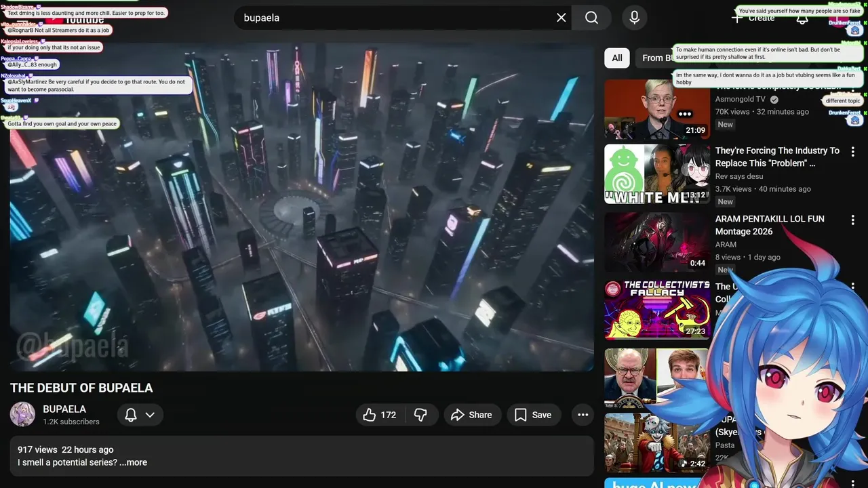Click the magnifying glass search button
This screenshot has height=488, width=868.
592,18
